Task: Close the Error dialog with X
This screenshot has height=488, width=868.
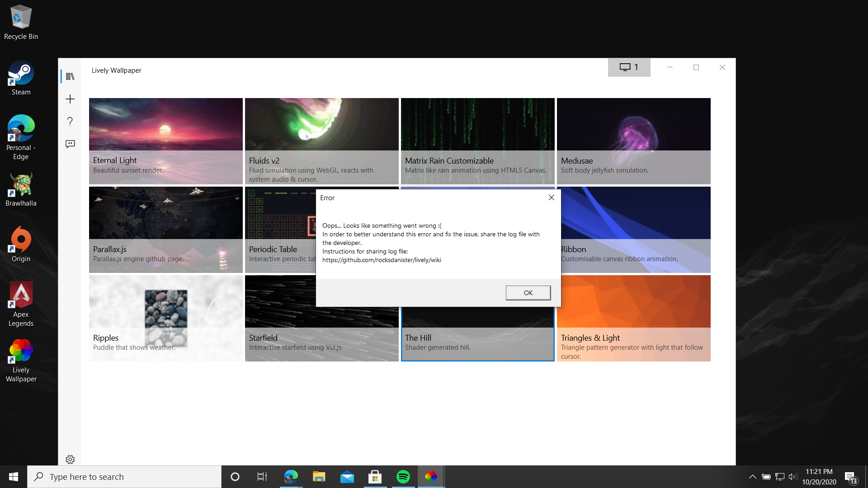Action: click(x=551, y=197)
